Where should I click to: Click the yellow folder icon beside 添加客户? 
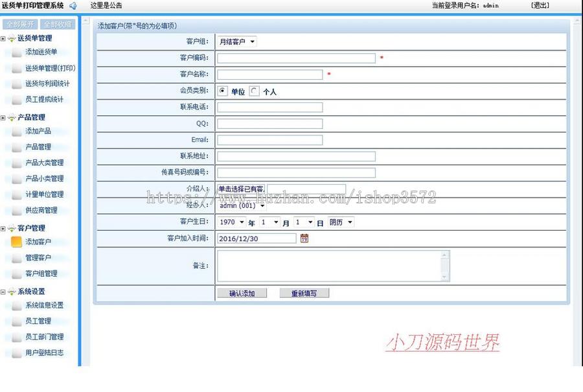(16, 242)
